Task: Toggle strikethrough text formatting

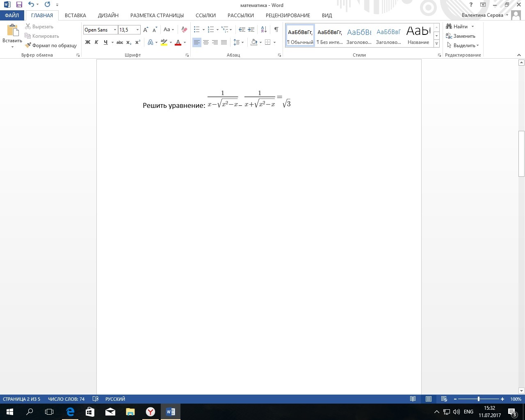Action: 119,42
